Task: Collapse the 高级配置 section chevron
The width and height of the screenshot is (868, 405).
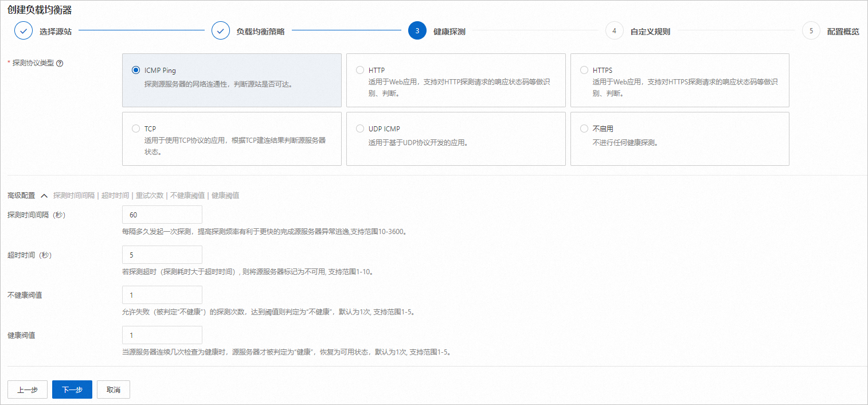Action: (44, 195)
